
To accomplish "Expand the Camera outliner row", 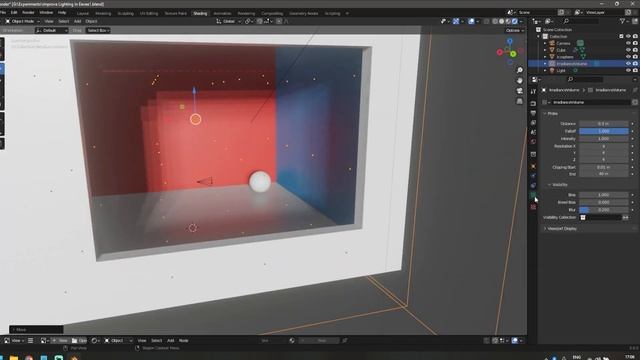I will click(545, 43).
